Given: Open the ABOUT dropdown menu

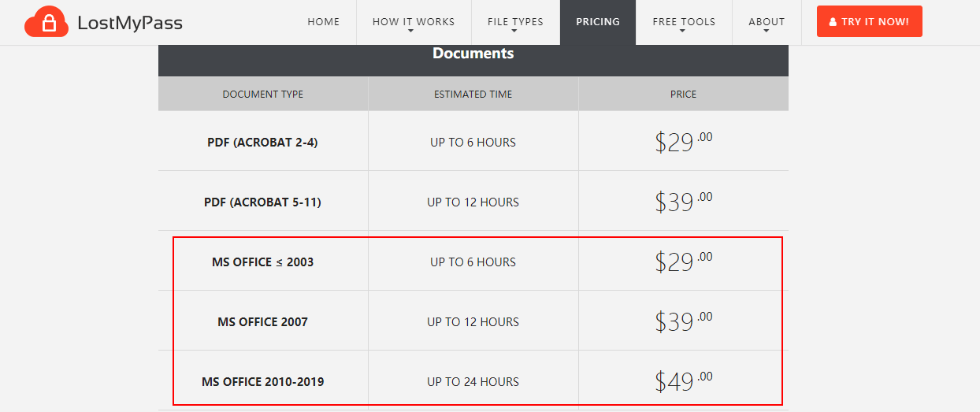Looking at the screenshot, I should tap(767, 22).
